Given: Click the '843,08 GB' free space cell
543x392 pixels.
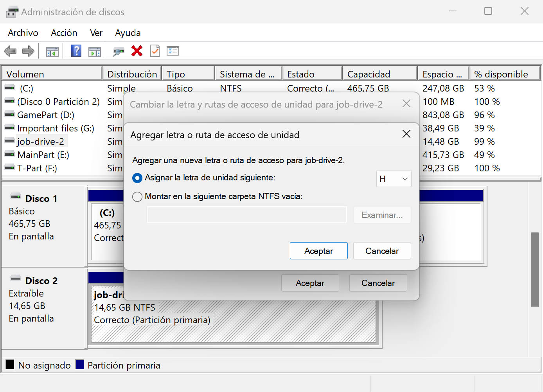Looking at the screenshot, I should [443, 115].
